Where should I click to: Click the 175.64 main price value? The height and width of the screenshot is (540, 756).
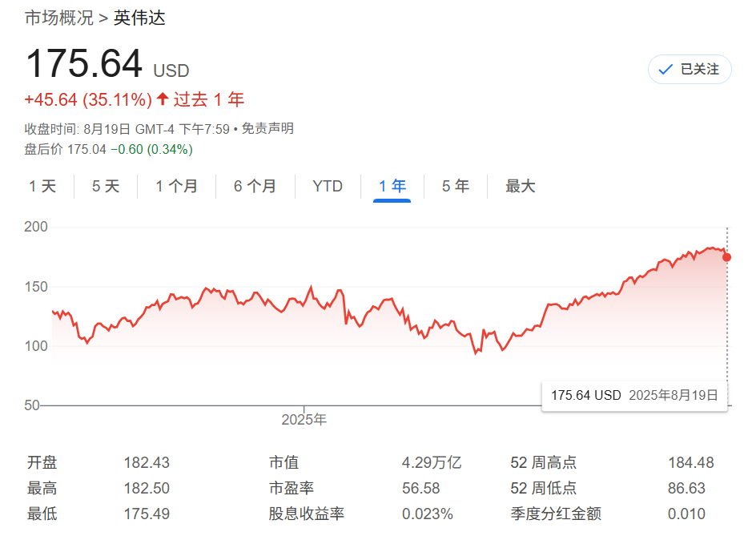point(84,63)
